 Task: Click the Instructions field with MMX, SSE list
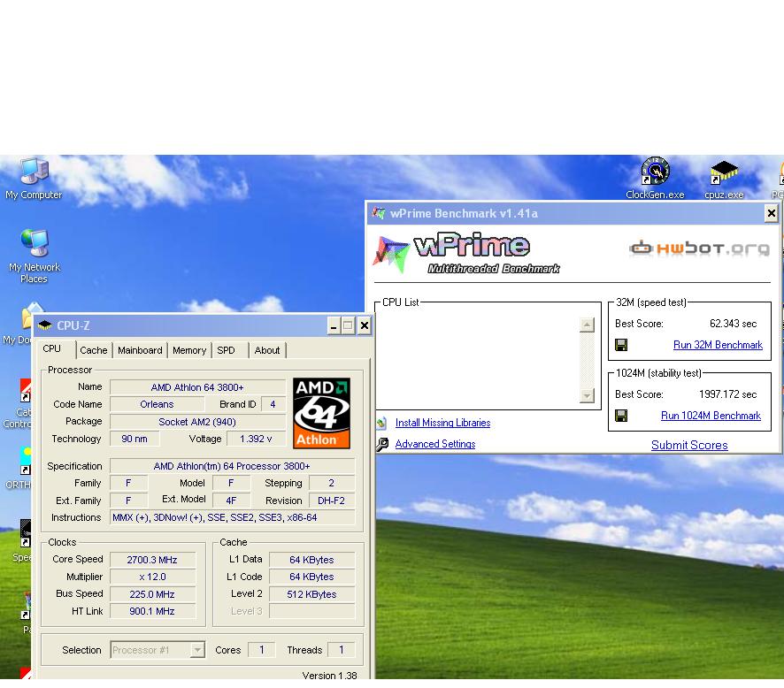pyautogui.click(x=233, y=517)
